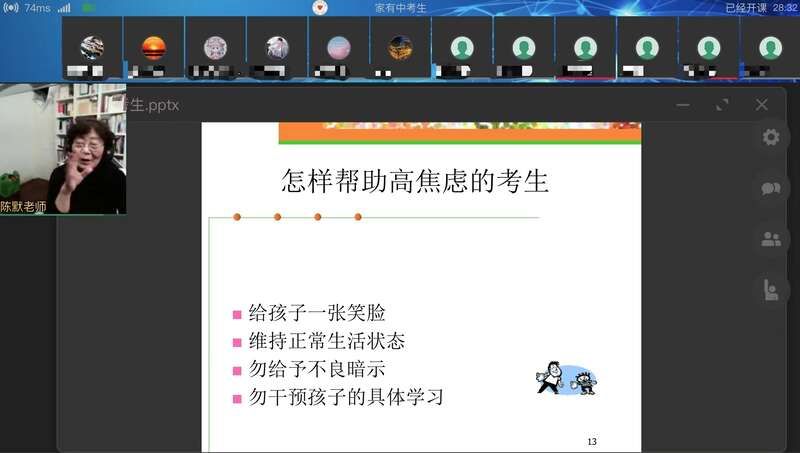Click the green status icon beside signal bars
This screenshot has width=800, height=453.
pyautogui.click(x=88, y=8)
